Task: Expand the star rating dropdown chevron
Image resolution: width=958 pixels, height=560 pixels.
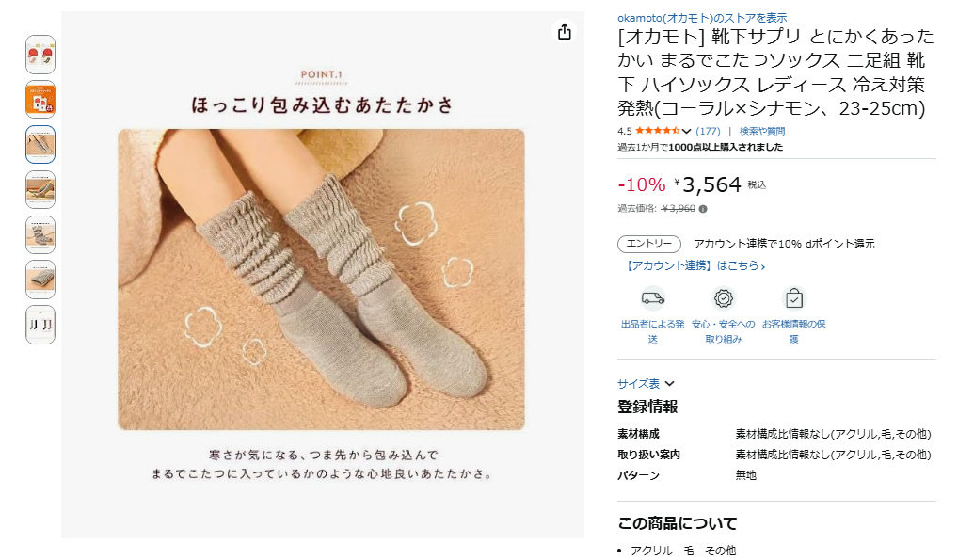Action: [687, 131]
